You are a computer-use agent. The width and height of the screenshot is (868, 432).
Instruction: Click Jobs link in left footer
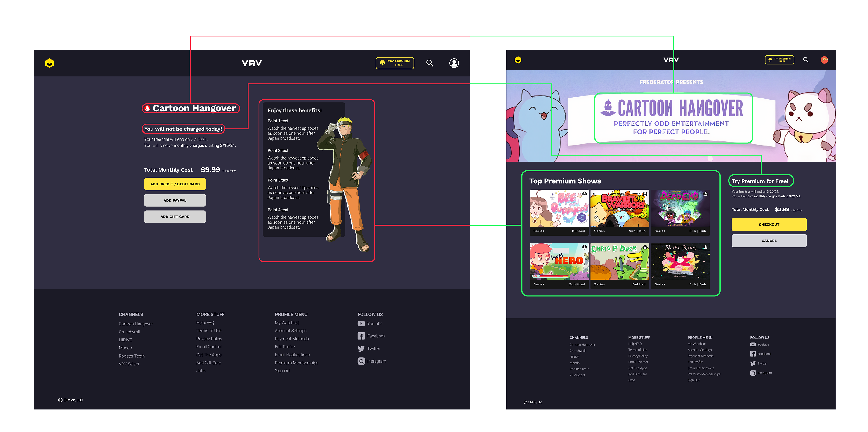[x=201, y=371]
